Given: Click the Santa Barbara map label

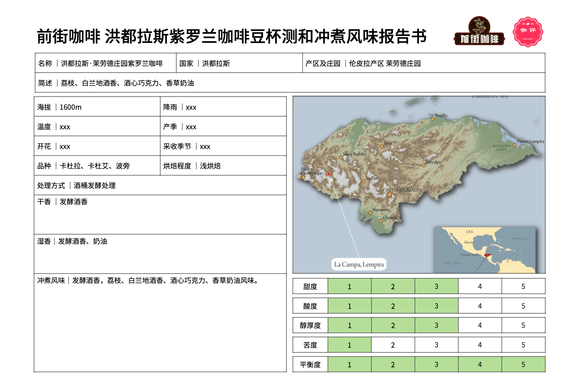Looking at the screenshot, I should point(354,154).
